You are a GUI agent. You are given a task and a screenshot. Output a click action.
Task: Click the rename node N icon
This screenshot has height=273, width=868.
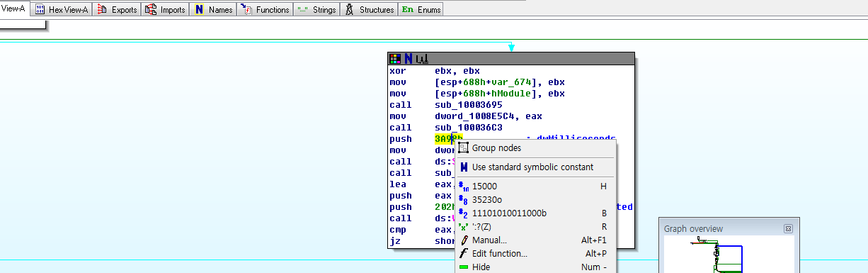(409, 58)
